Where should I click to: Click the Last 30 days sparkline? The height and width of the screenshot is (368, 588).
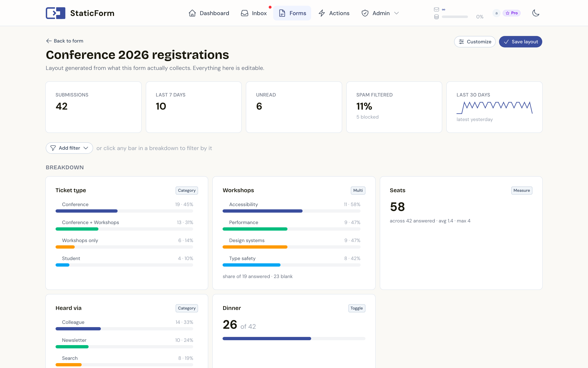click(494, 108)
